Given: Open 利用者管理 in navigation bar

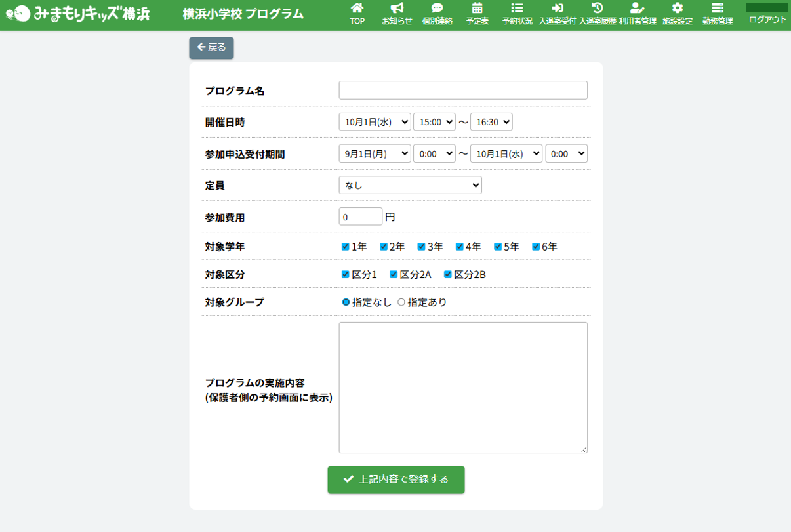Looking at the screenshot, I should point(637,14).
